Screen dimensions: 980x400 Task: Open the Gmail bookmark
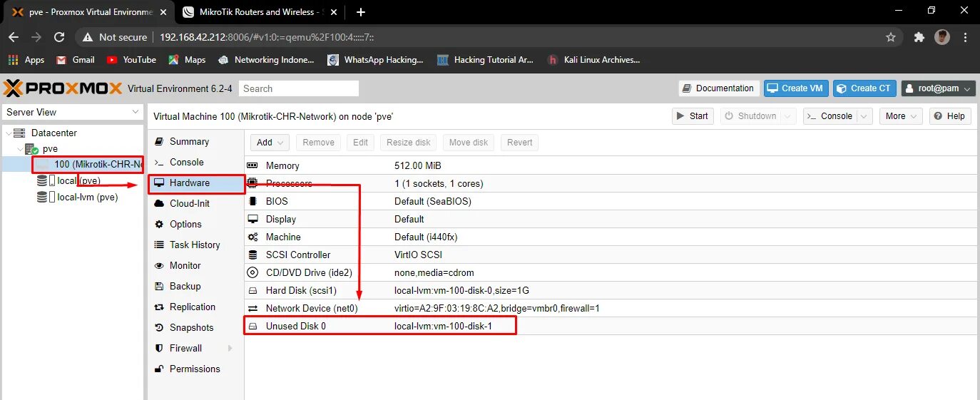76,60
